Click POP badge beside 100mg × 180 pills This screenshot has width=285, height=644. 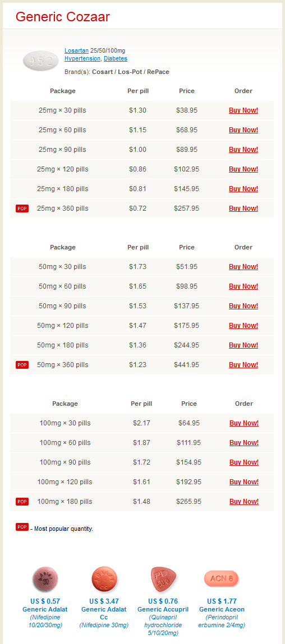pyautogui.click(x=22, y=502)
